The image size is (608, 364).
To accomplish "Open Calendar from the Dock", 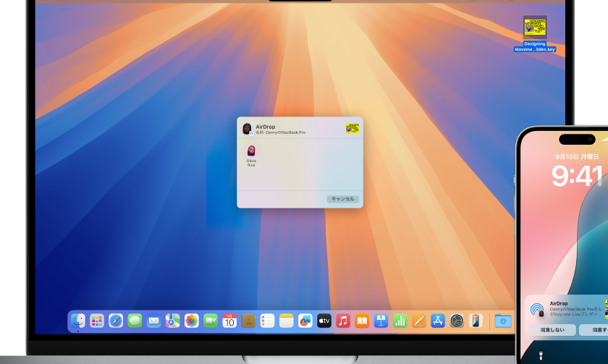I will 229,321.
